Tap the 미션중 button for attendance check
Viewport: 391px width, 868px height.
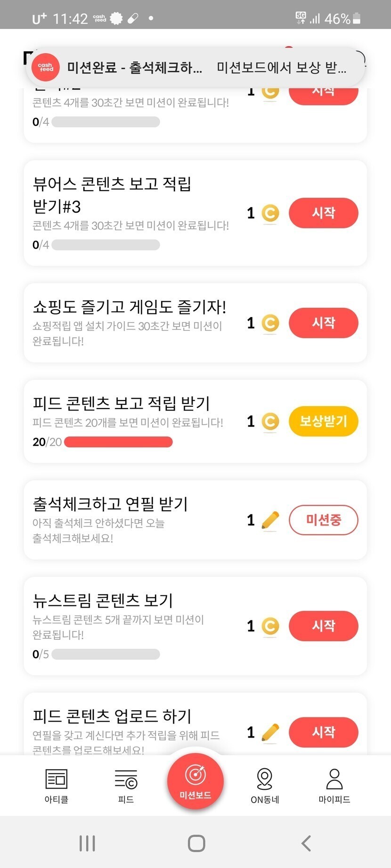tap(323, 520)
